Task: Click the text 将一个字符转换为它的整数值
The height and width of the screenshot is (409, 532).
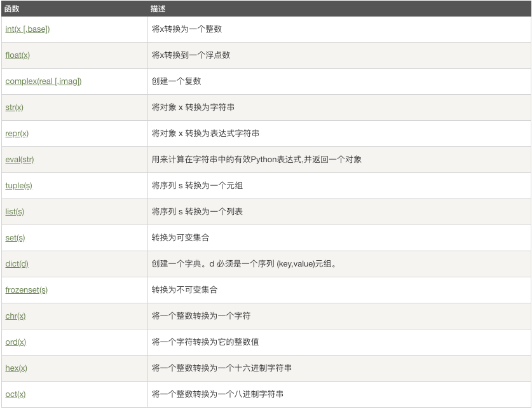Action: pos(205,342)
